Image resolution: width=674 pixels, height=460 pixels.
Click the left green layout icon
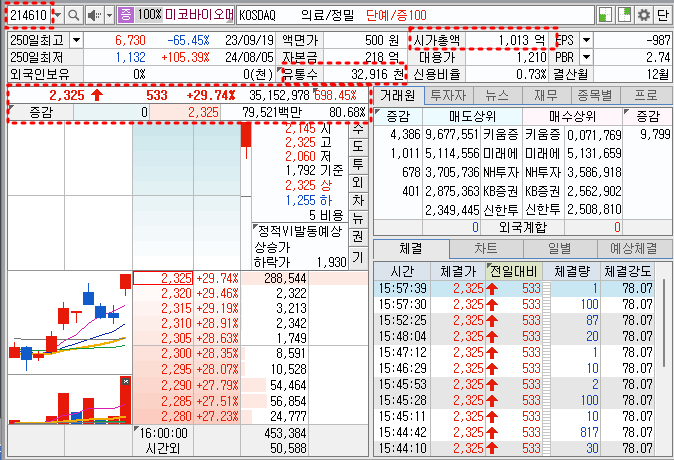[605, 15]
